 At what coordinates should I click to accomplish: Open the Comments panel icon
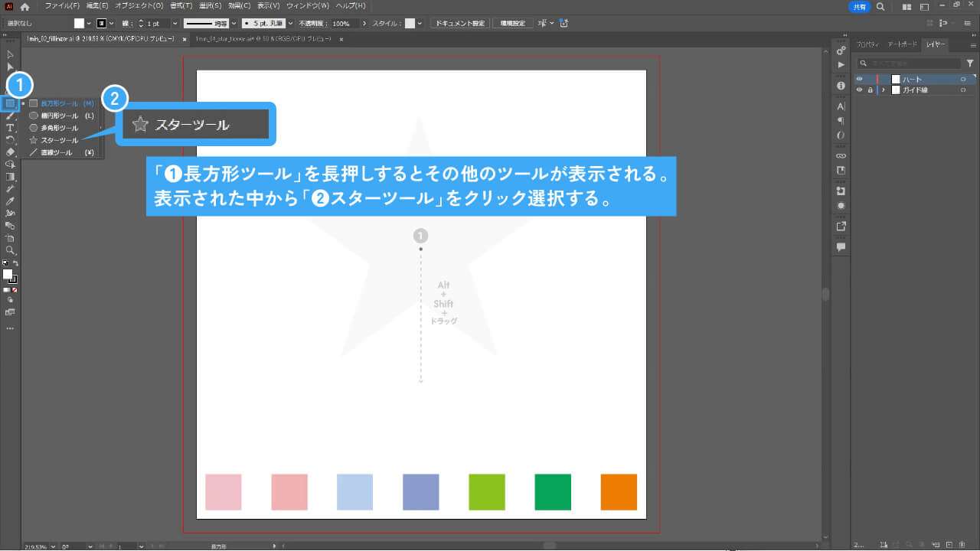[841, 247]
